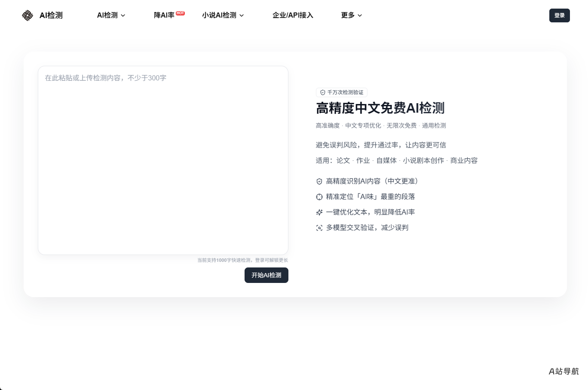Viewport: 588px width, 390px height.
Task: Click the AI检测 swirl logo icon
Action: click(28, 15)
